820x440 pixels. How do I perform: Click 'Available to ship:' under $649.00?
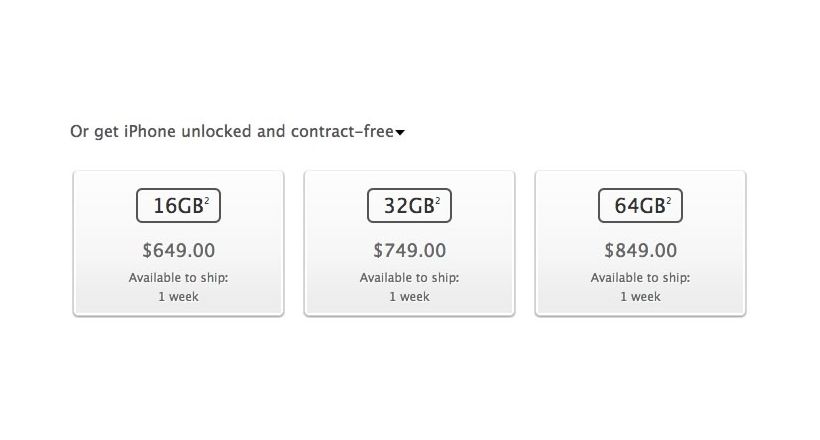[x=178, y=278]
